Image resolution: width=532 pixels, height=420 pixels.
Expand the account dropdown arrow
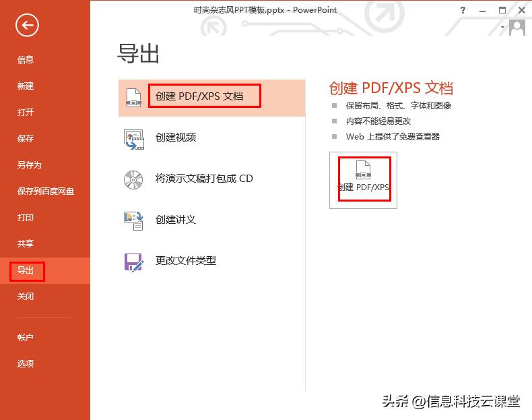pos(503,27)
